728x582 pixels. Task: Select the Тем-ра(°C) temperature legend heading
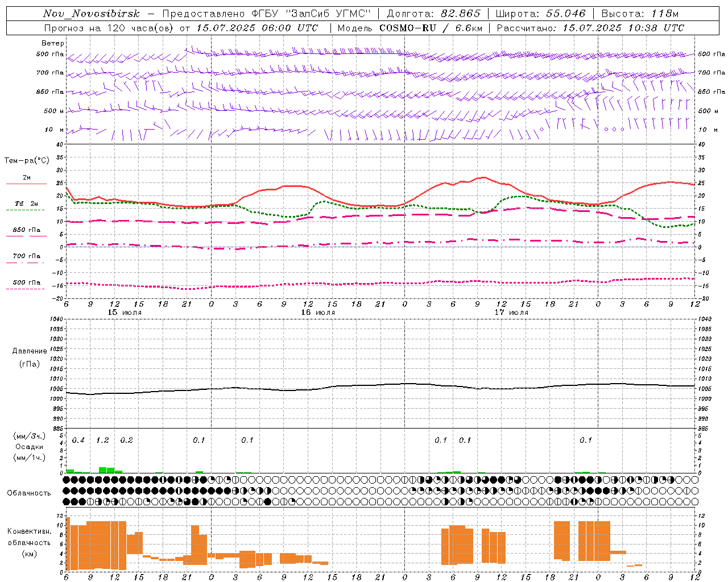(x=27, y=161)
